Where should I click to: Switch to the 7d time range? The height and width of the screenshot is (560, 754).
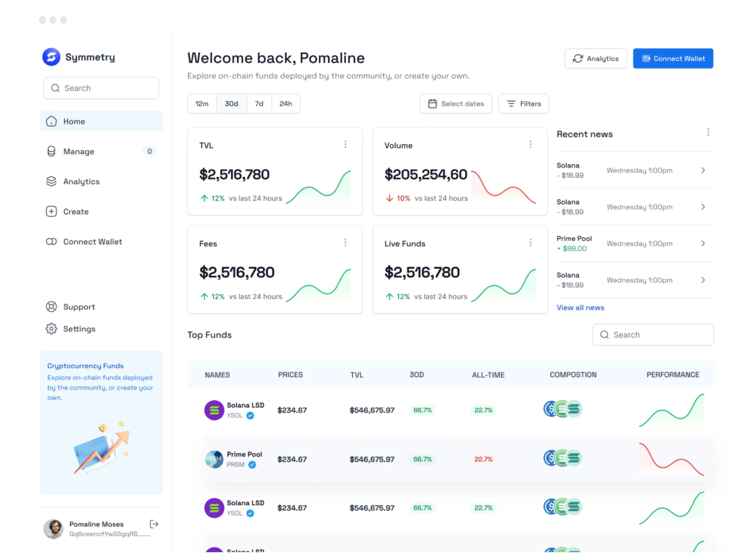(259, 104)
